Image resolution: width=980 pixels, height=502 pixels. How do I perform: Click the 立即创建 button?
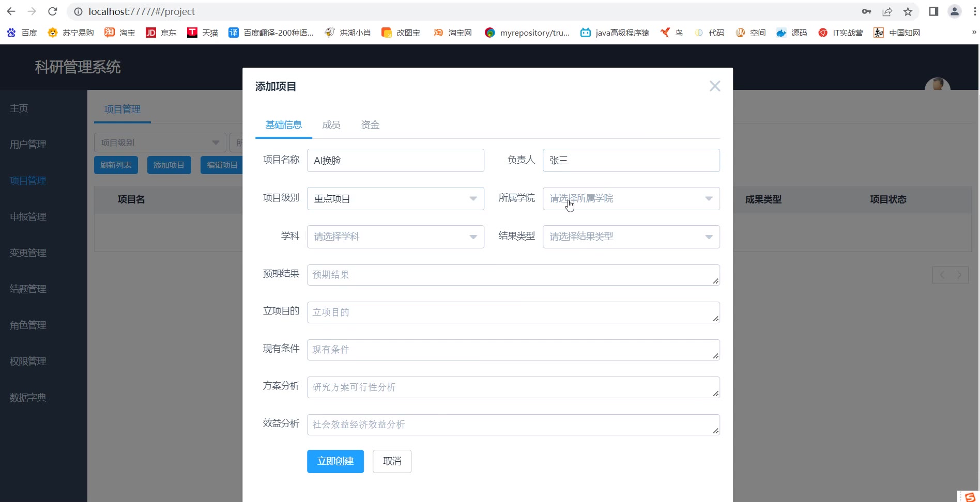335,461
